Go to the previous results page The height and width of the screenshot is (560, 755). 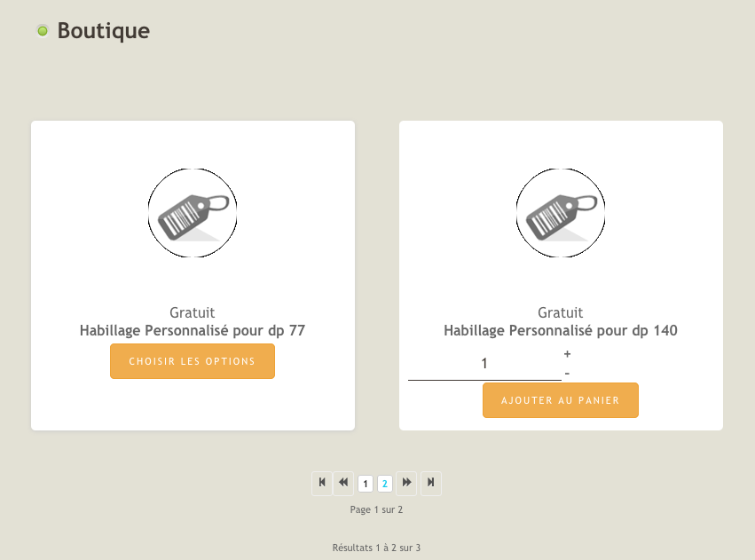point(343,483)
